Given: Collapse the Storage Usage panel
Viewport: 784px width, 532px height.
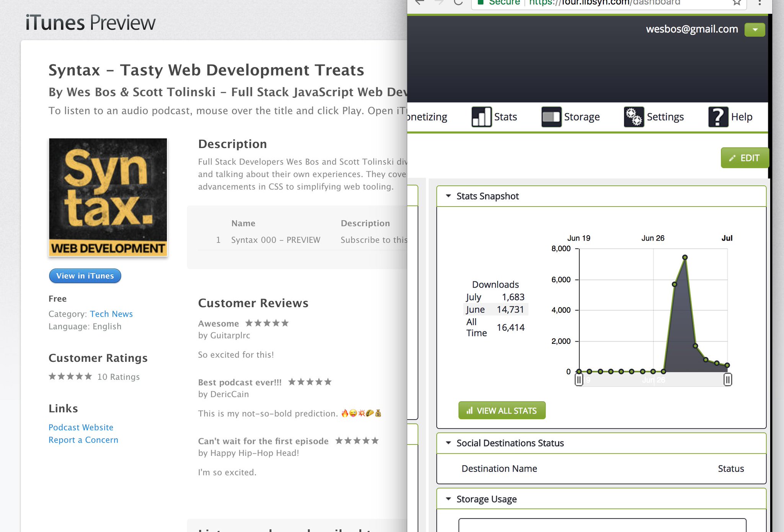Looking at the screenshot, I should [448, 499].
